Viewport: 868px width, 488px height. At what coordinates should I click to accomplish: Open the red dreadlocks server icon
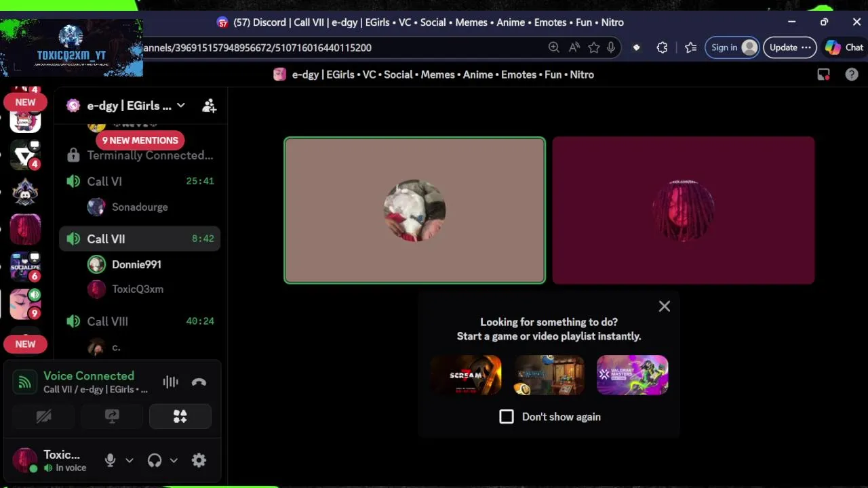click(x=25, y=230)
